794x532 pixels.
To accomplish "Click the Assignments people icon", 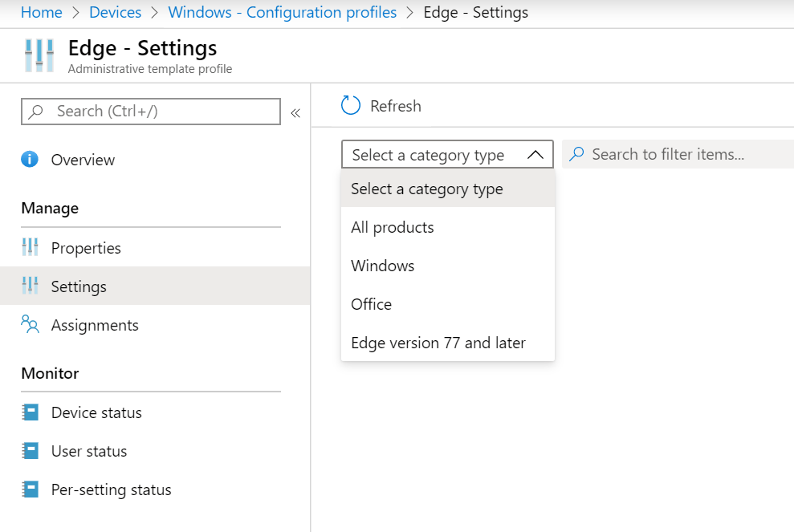I will pyautogui.click(x=30, y=325).
